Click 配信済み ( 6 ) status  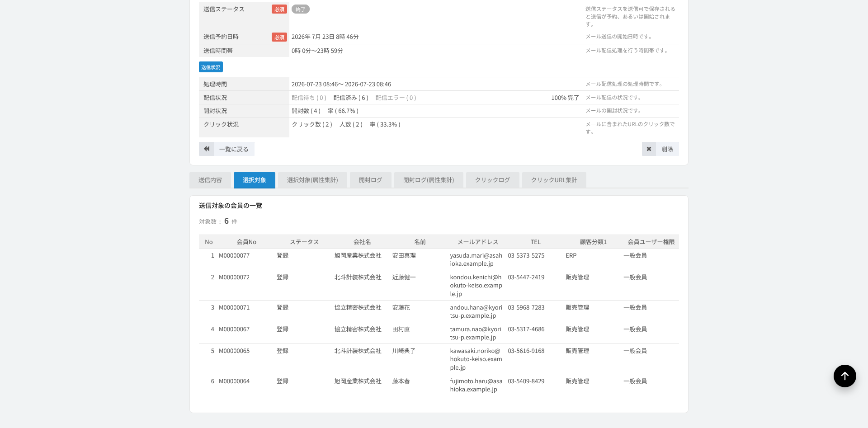coord(351,98)
